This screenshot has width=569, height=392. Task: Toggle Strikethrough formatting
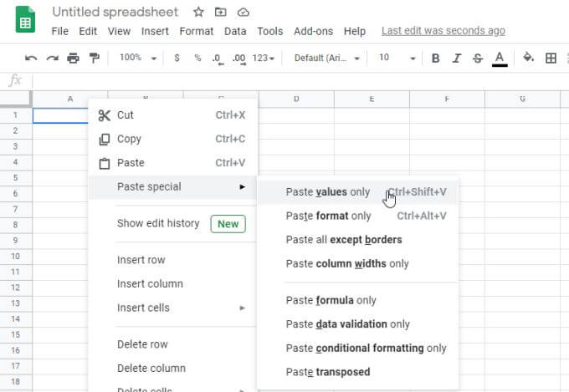(478, 59)
